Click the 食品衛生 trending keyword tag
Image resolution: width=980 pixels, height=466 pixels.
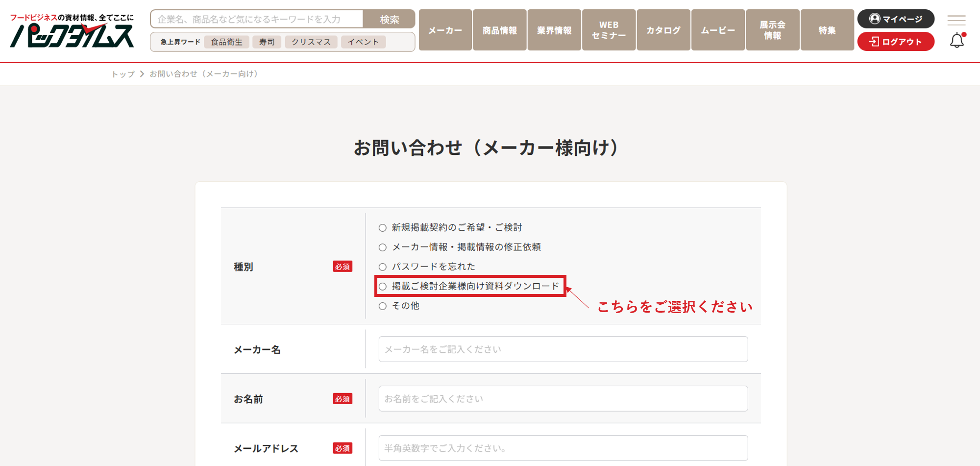(226, 42)
